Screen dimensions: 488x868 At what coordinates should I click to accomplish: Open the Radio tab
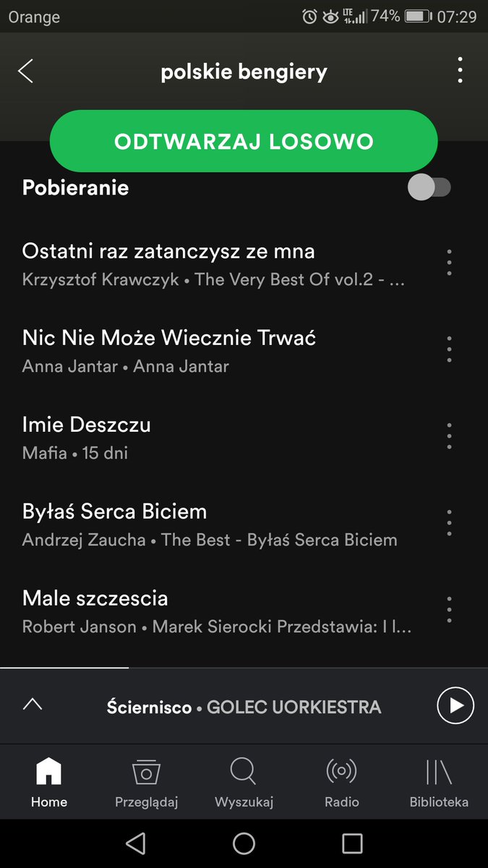tap(342, 782)
